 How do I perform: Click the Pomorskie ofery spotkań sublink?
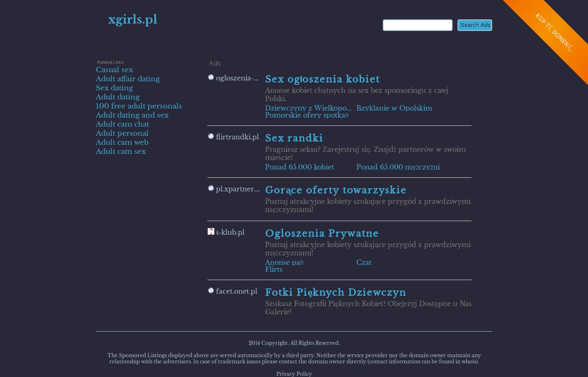(307, 115)
